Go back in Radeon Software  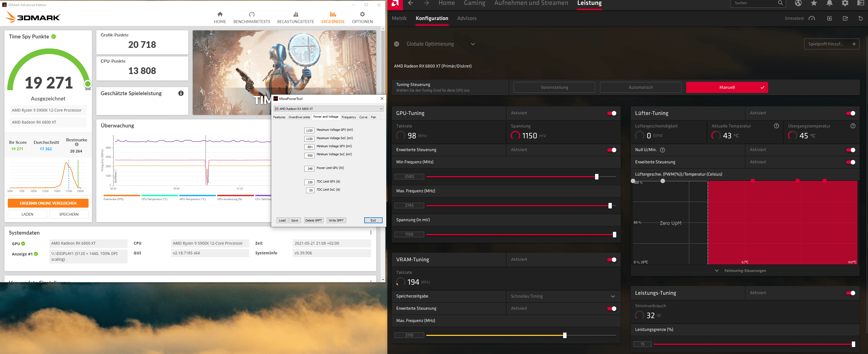410,3
